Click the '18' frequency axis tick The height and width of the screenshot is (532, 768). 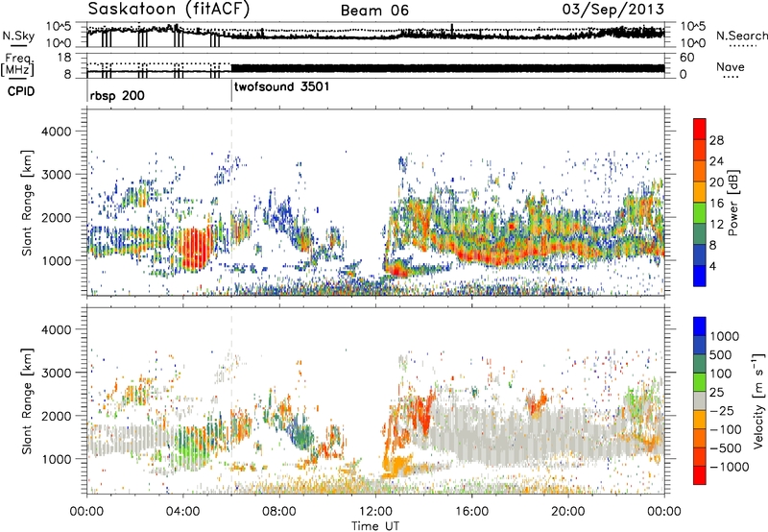click(x=64, y=58)
